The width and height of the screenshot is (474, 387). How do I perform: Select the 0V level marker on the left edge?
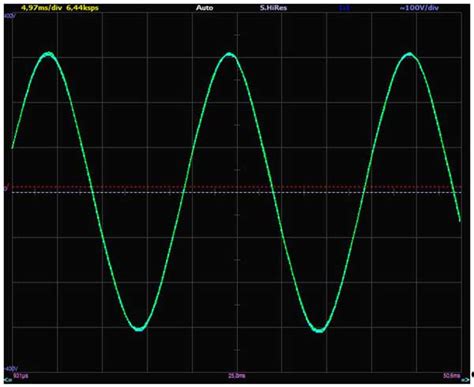(6, 189)
